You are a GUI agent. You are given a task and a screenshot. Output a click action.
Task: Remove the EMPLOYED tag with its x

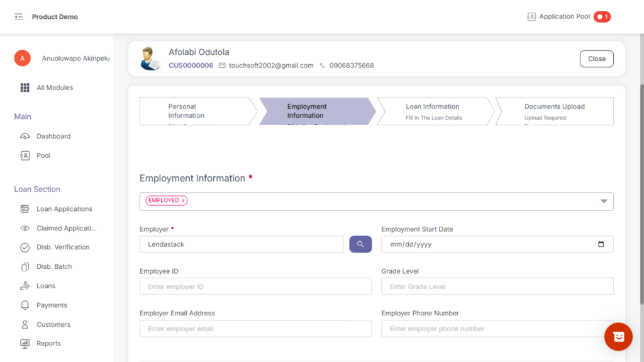[184, 201]
